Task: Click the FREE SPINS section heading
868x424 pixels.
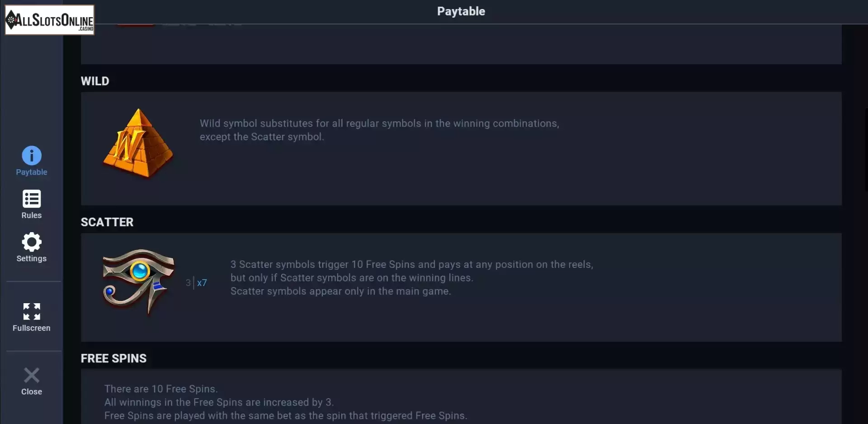Action: tap(113, 358)
